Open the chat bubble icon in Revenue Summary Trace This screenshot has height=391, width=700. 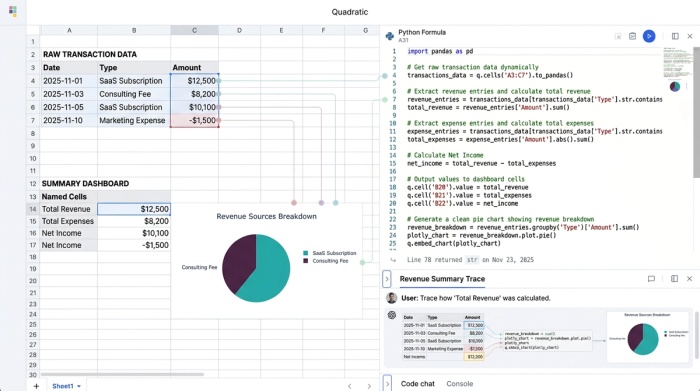651,279
